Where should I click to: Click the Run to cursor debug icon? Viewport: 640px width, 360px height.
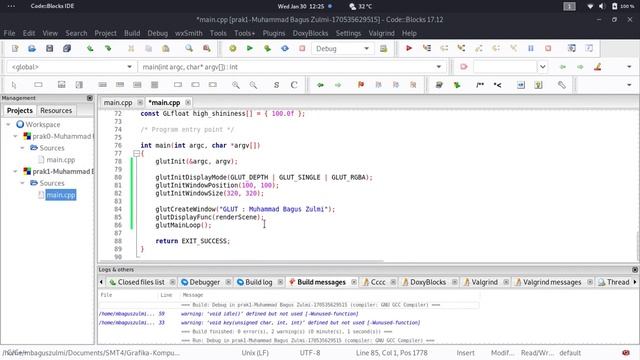coord(427,49)
